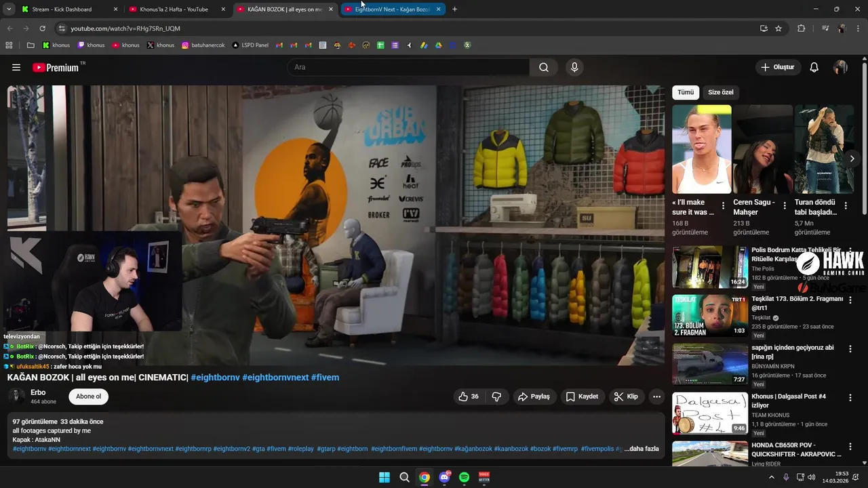
Task: Open Teşkilat 173. Bölüm fragman thumbnail
Action: pyautogui.click(x=710, y=316)
